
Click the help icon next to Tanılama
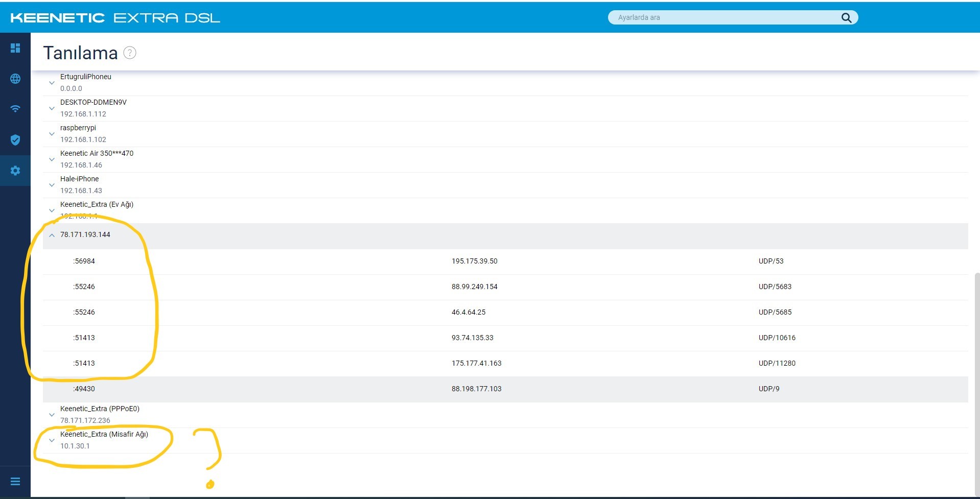click(130, 53)
